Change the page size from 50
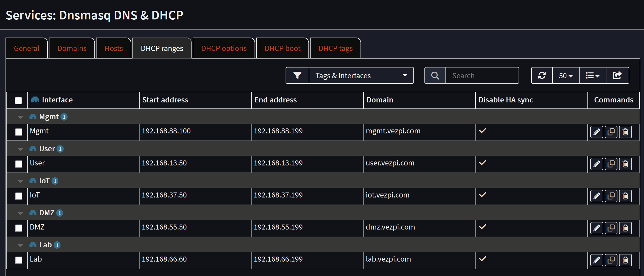644x276 pixels. [565, 75]
